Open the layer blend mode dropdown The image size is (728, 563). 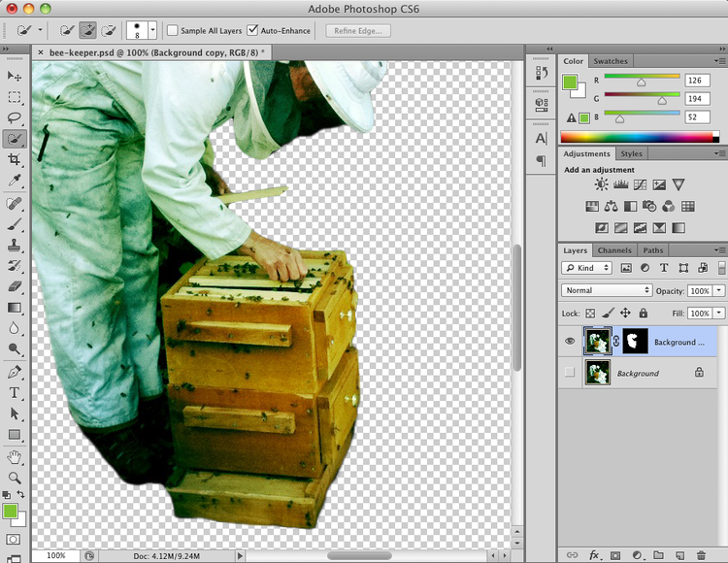pyautogui.click(x=607, y=290)
